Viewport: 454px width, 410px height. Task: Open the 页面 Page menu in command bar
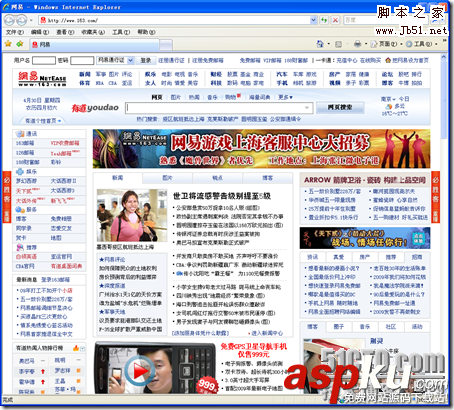coord(386,44)
